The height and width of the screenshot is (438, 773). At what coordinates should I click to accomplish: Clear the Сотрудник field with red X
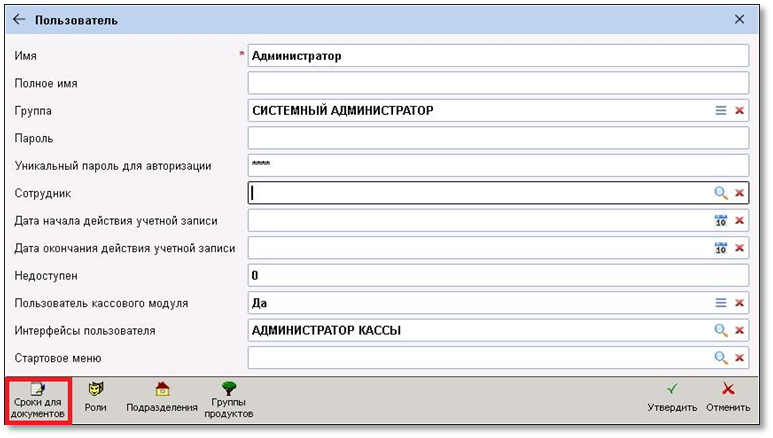click(740, 193)
